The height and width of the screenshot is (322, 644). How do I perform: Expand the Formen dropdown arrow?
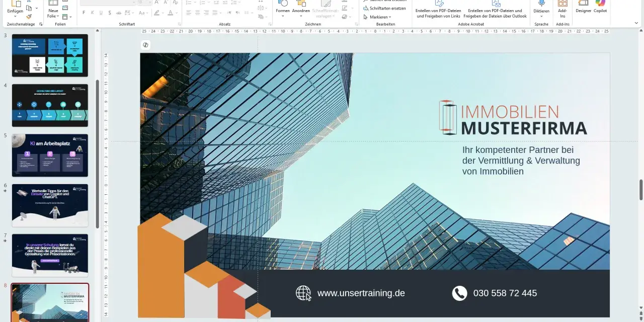coord(282,17)
